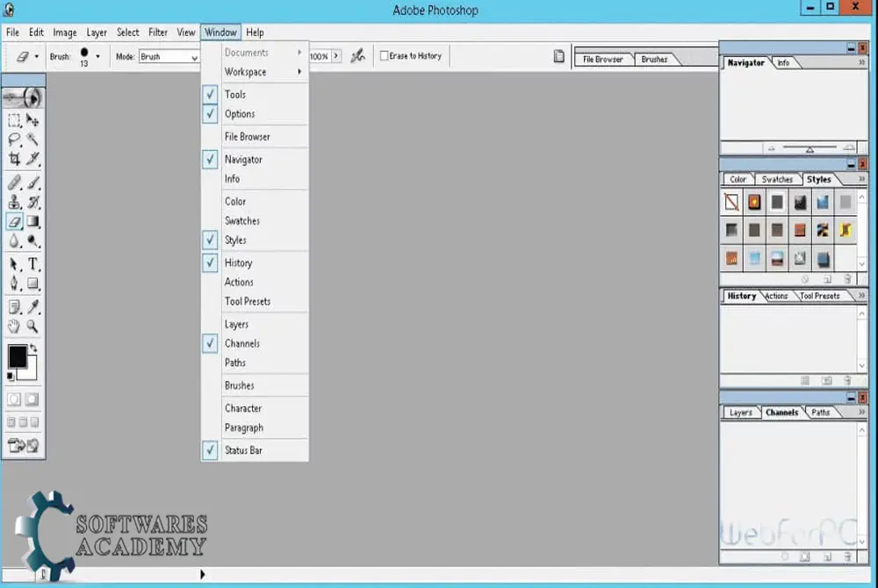Open the Help menu
The height and width of the screenshot is (588, 878).
click(255, 32)
